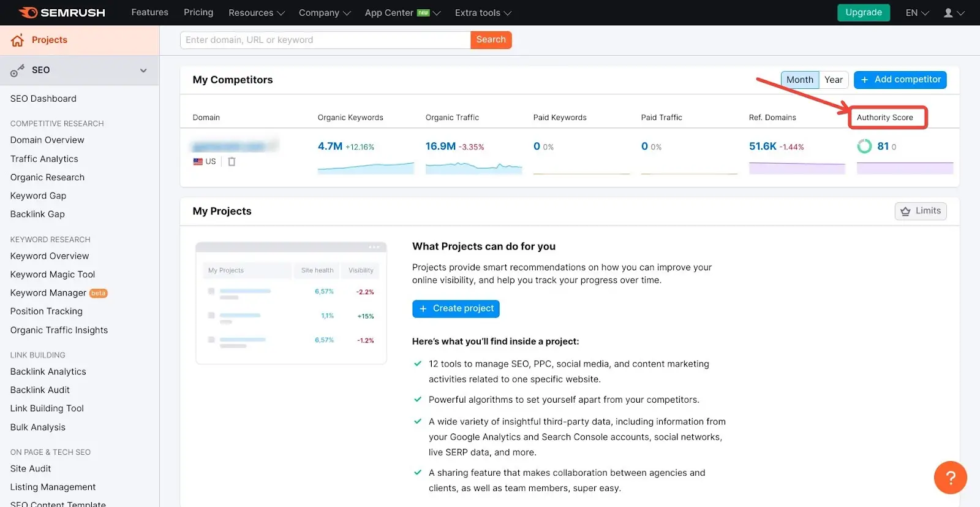Open Keyword Gap tool

coord(38,196)
